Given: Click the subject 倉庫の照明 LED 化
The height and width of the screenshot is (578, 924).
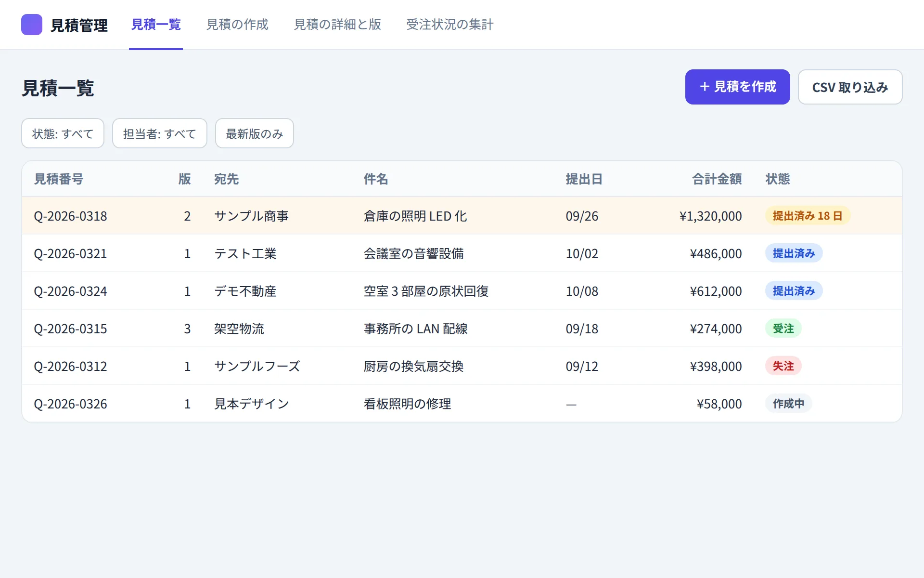Looking at the screenshot, I should [415, 216].
